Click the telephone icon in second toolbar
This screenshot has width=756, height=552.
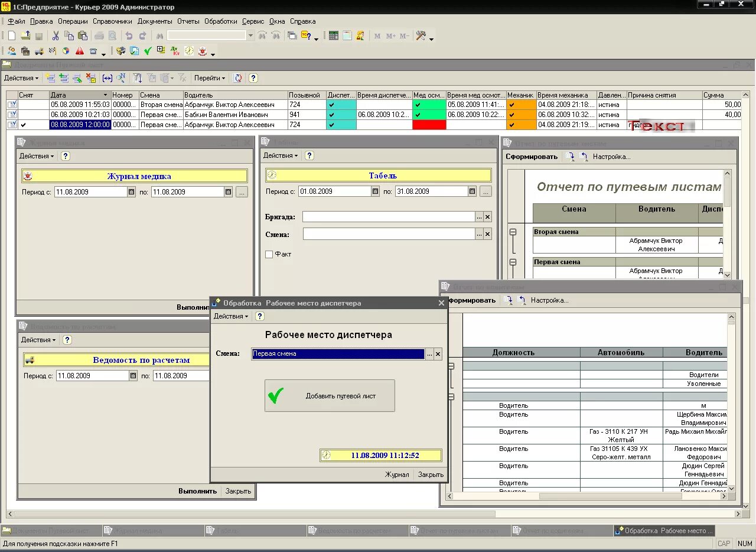point(93,51)
